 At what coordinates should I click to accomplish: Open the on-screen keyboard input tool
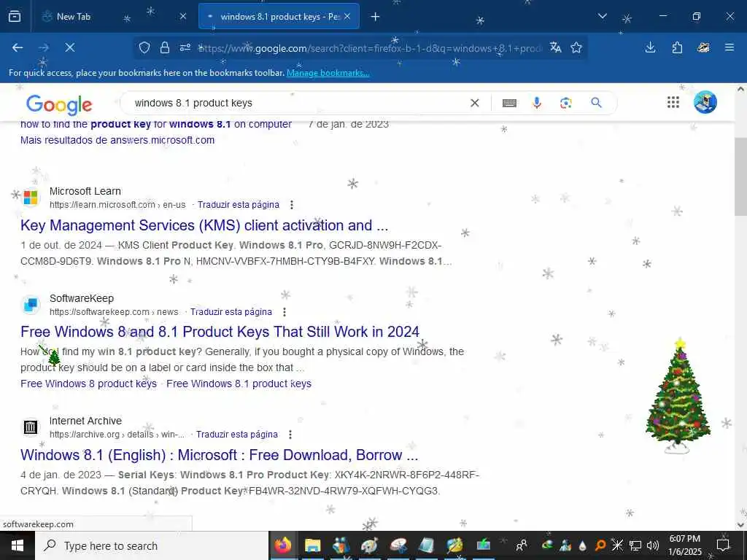(509, 103)
